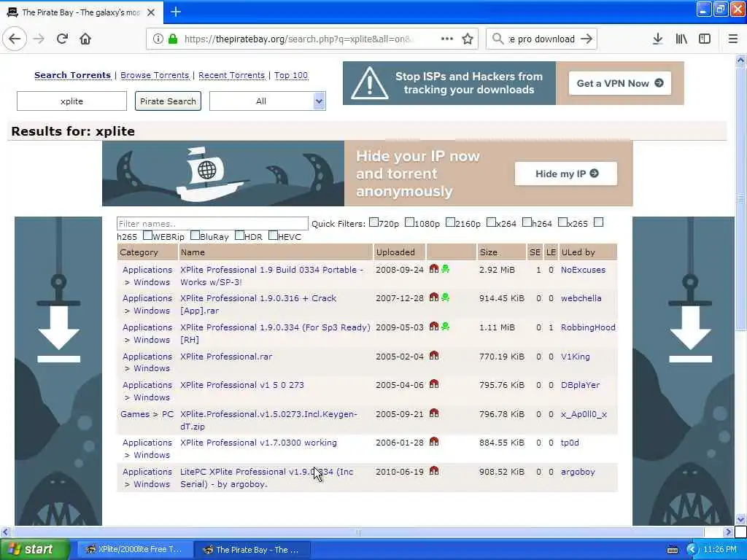Click the Filter names input box
The height and width of the screenshot is (560, 747).
pos(212,223)
